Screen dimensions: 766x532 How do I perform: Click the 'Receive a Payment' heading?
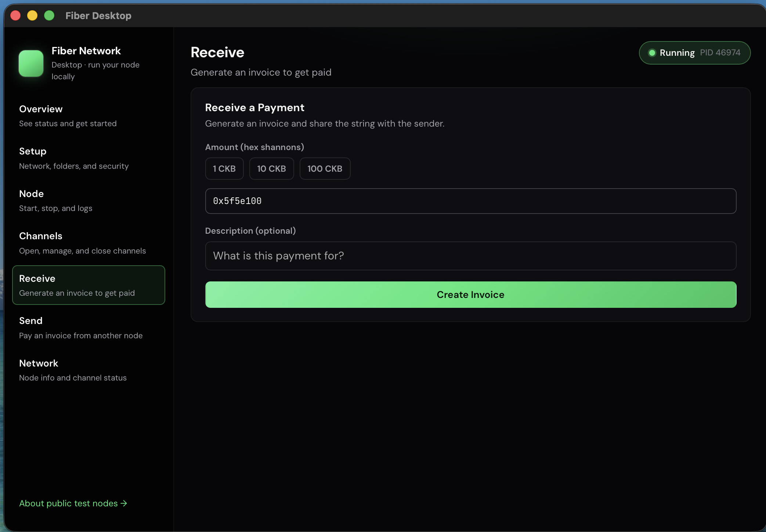(x=255, y=108)
